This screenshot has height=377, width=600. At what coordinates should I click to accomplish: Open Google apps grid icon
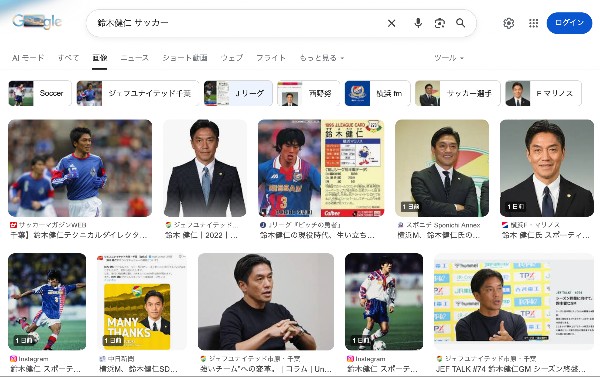533,23
